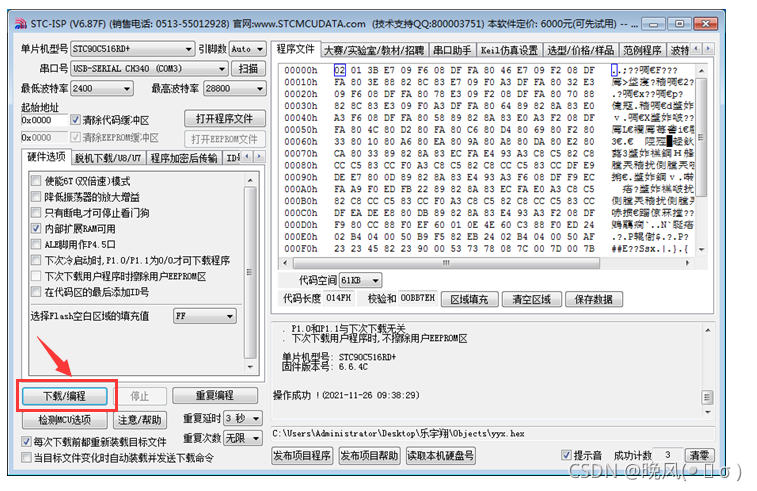
Task: Switch to 脱机下载/U8/U7 tab
Action: pos(108,158)
